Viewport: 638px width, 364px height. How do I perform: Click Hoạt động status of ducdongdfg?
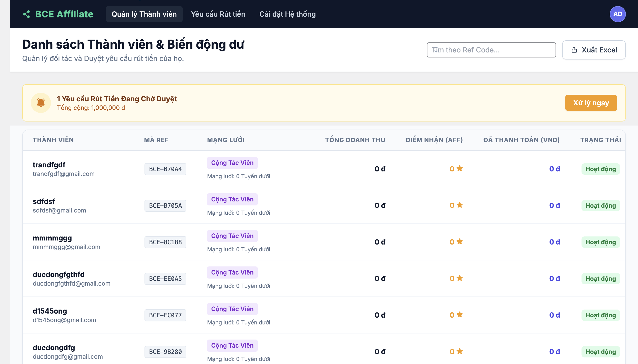pos(601,352)
